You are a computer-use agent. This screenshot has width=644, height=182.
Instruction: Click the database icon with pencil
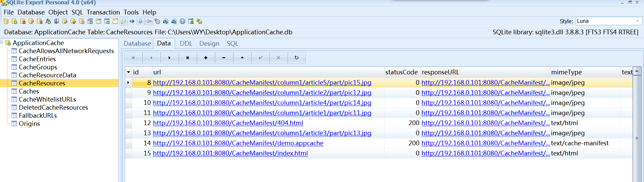pos(31,21)
